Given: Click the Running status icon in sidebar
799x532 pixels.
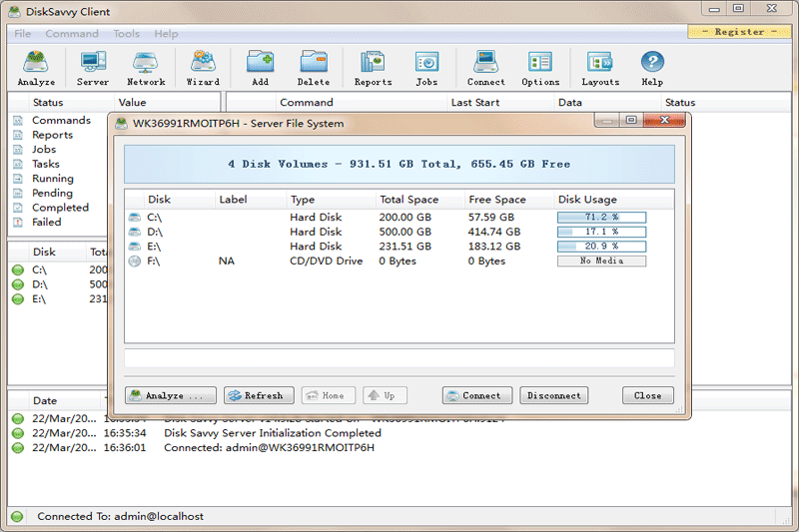Looking at the screenshot, I should (x=18, y=179).
